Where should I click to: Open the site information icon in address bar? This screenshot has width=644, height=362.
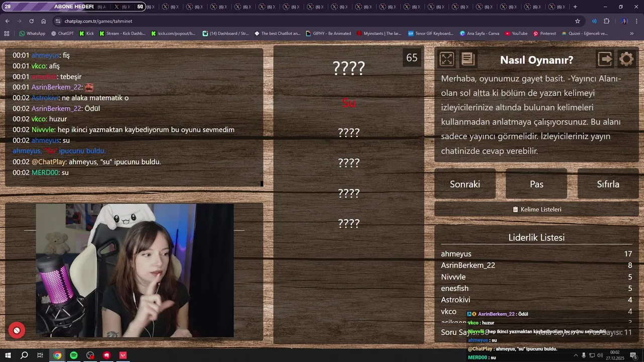tap(58, 21)
